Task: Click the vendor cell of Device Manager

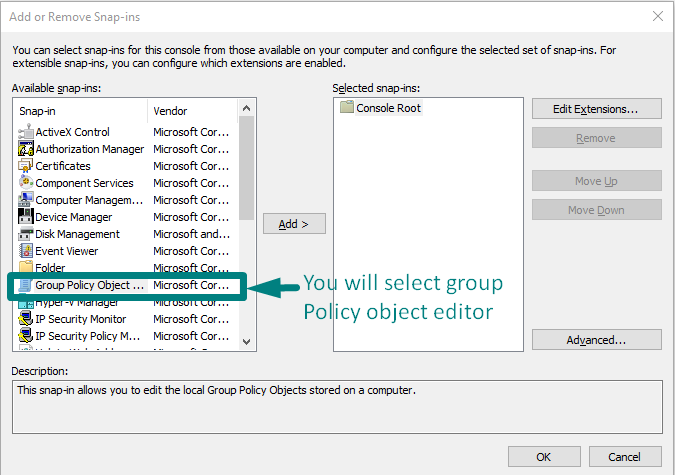Action: click(191, 217)
